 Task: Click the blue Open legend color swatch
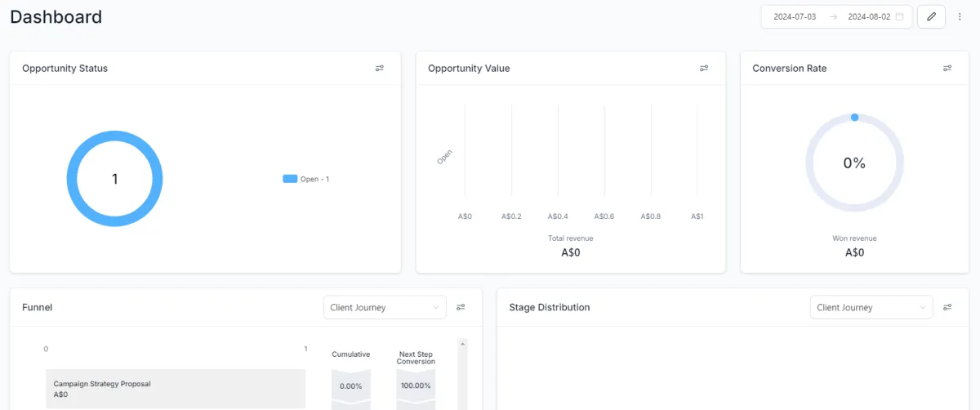click(290, 179)
